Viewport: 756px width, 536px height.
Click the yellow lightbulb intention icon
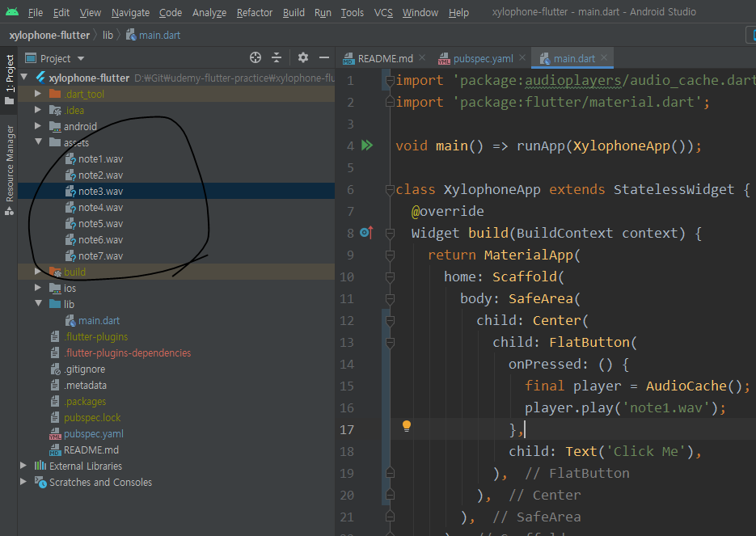pos(407,426)
